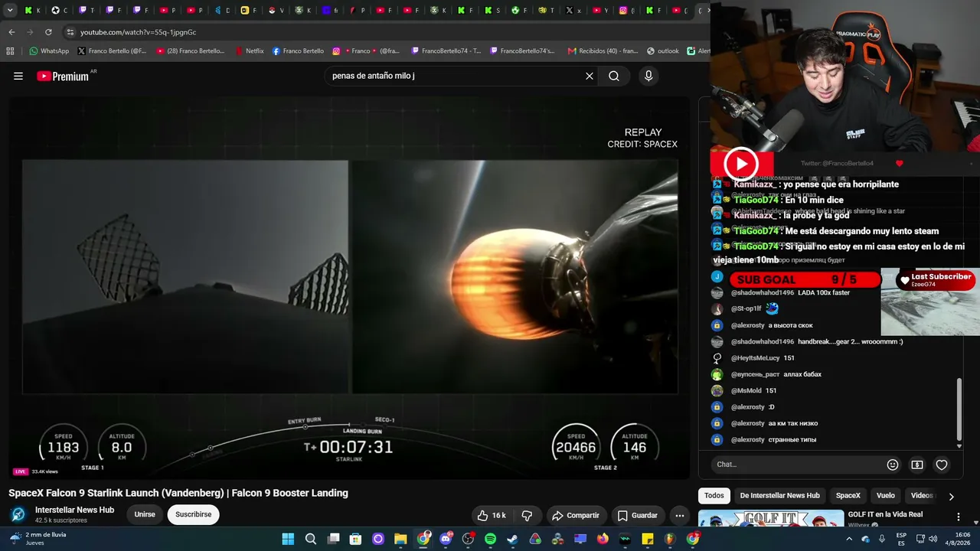Select the Vuelo filter chip
This screenshot has width=980, height=551.
[886, 495]
